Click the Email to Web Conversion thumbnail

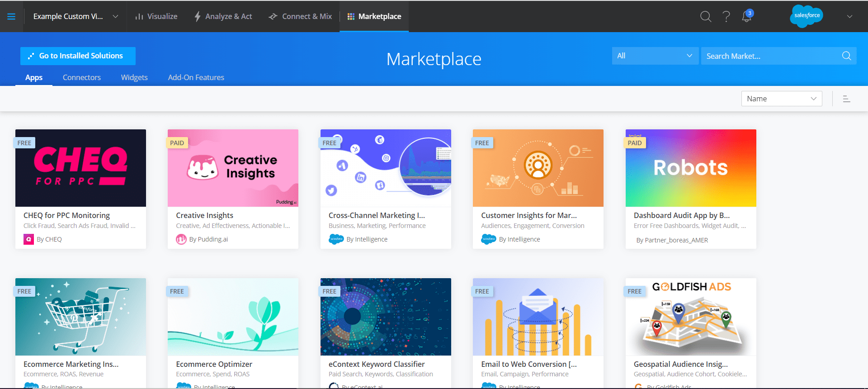538,317
